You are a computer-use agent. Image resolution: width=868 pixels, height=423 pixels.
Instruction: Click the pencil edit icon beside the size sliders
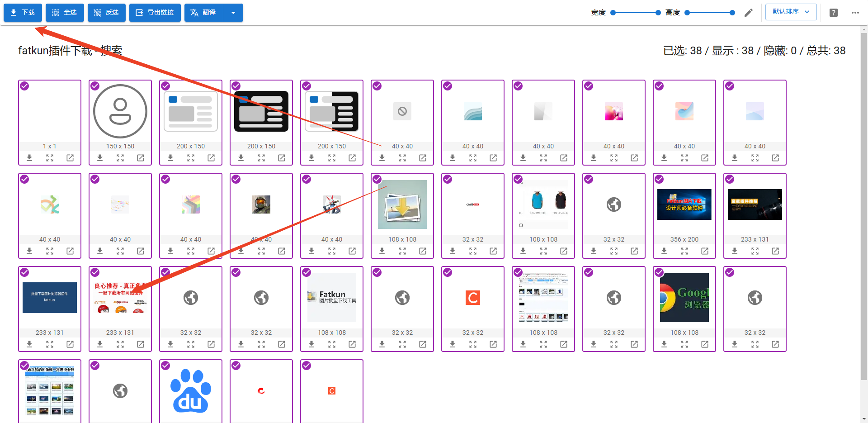point(749,13)
